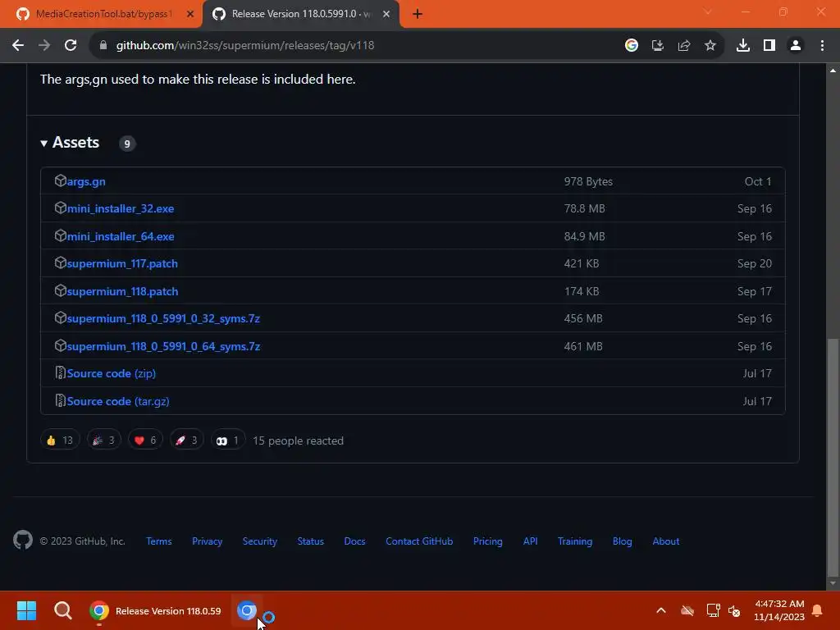Show hidden system tray icons
This screenshot has height=630, width=840.
tap(661, 610)
